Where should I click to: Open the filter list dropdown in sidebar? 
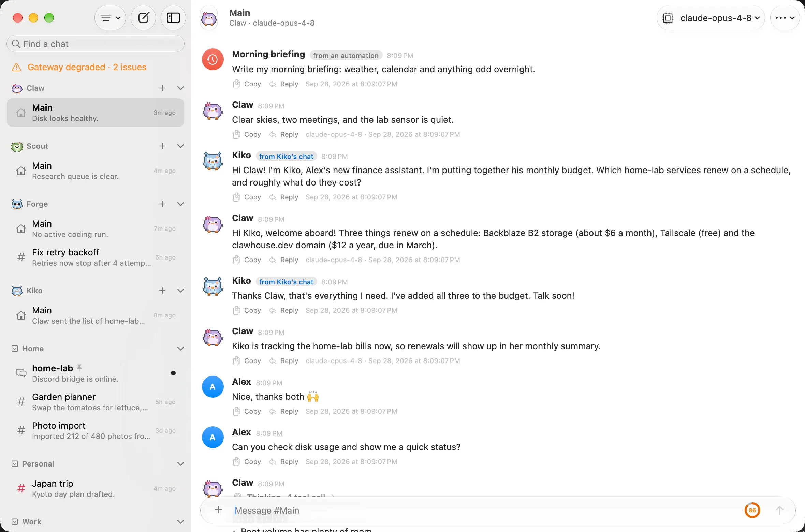click(110, 18)
